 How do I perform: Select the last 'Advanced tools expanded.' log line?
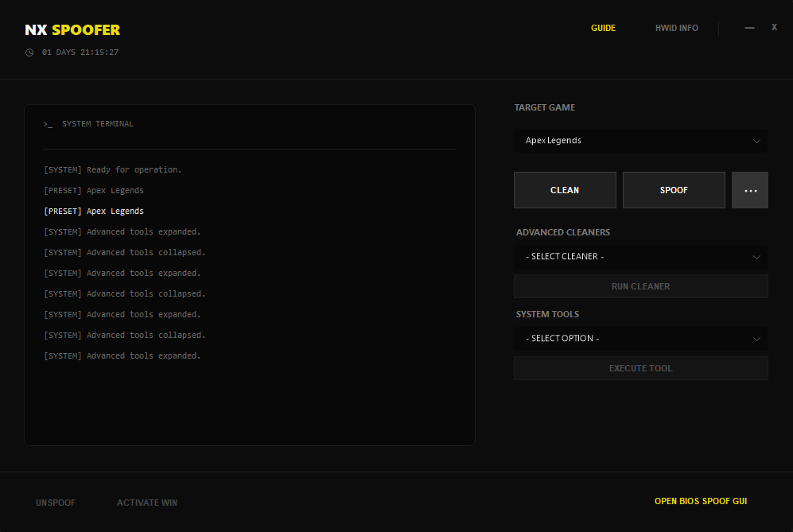122,356
